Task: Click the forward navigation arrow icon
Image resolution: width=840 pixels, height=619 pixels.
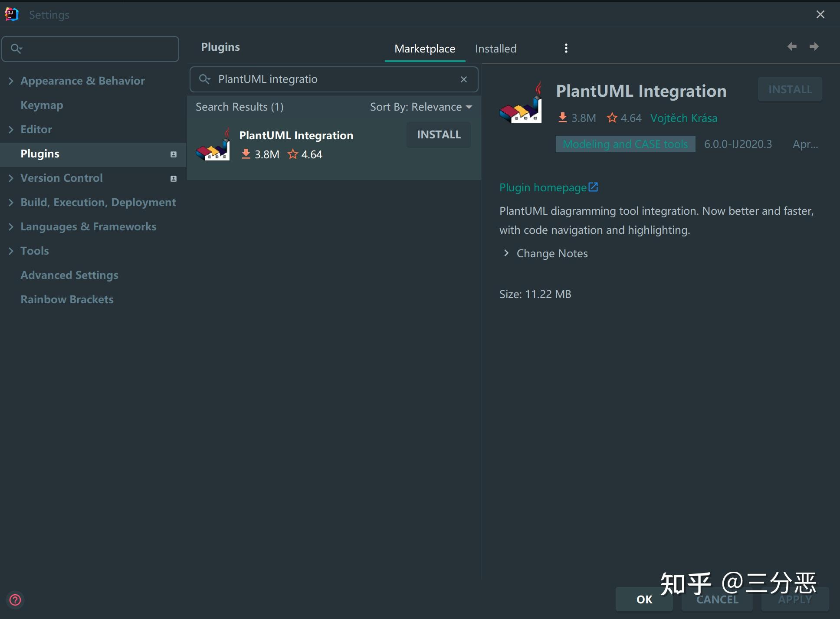Action: [814, 46]
